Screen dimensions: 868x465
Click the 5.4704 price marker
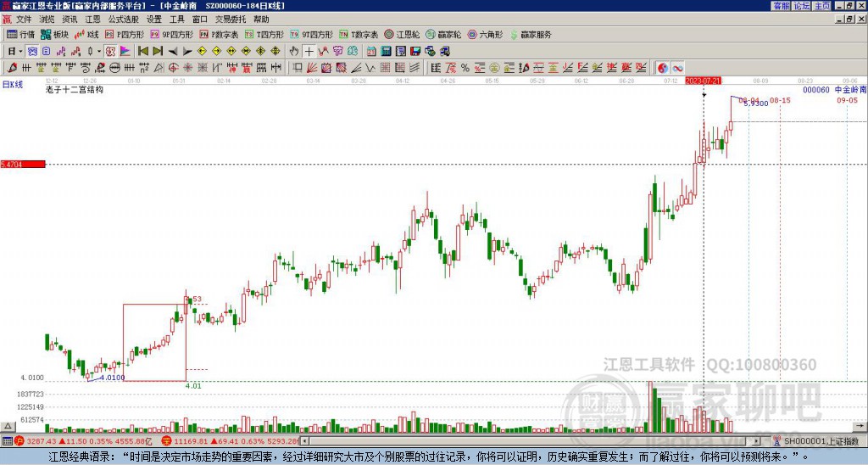coord(23,164)
